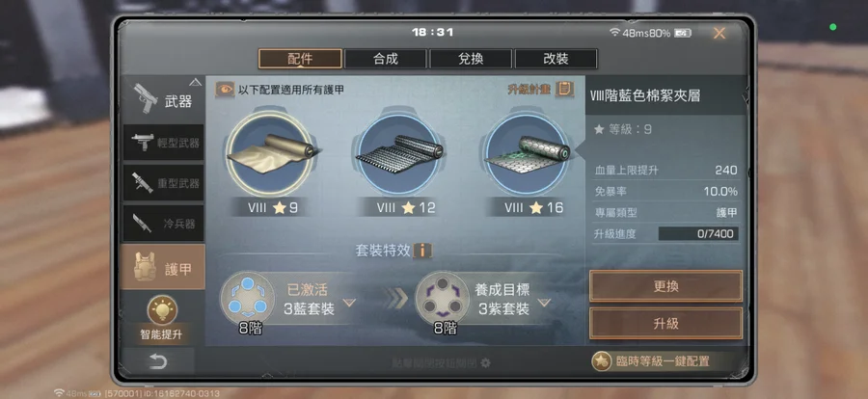The image size is (868, 399).
Task: Select 護甲 in the left sidebar
Action: pyautogui.click(x=163, y=267)
